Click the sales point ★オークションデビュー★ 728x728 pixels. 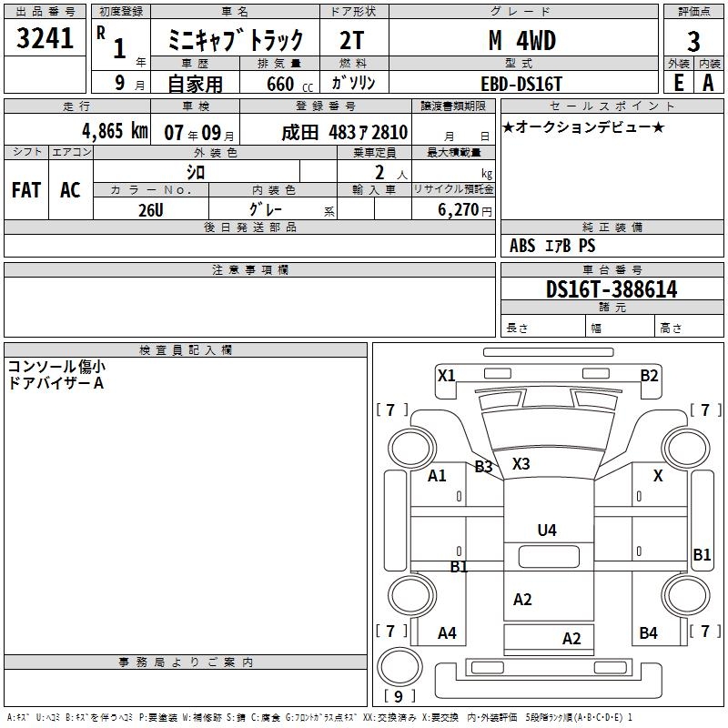[583, 126]
